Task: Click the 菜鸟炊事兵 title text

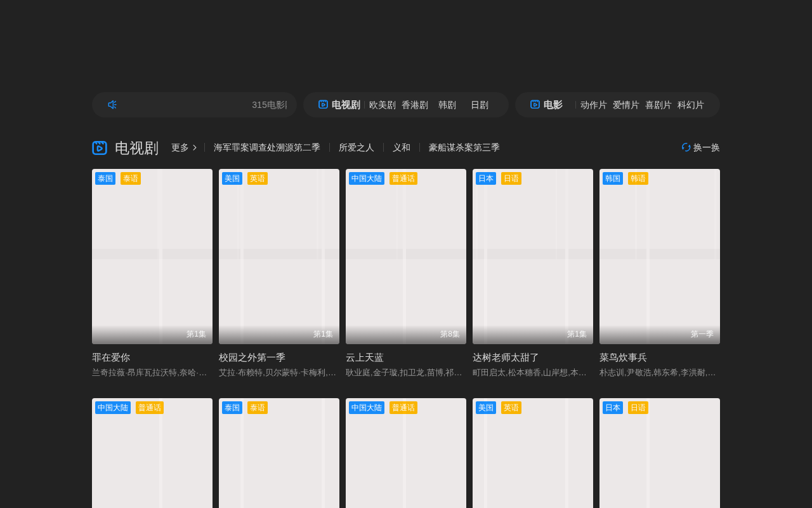Action: tap(623, 358)
